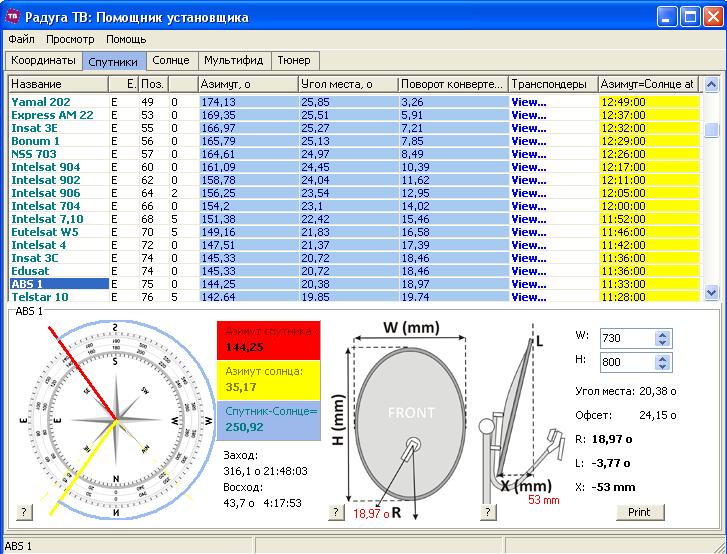Select the Insat 3C satellite
The image size is (727, 554).
click(x=35, y=258)
